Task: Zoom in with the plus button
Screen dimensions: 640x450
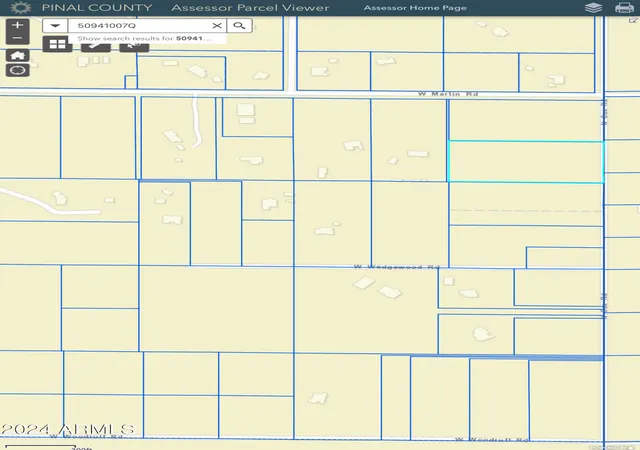Action: (x=18, y=25)
